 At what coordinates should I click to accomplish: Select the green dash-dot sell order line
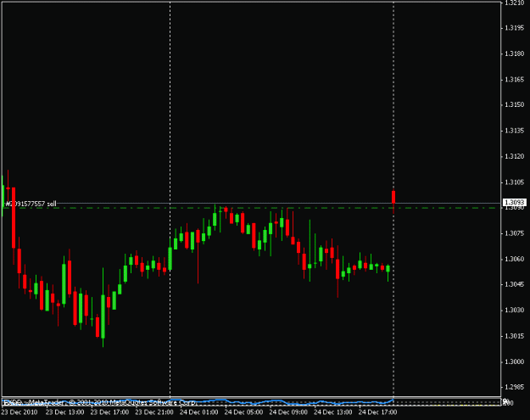250,208
